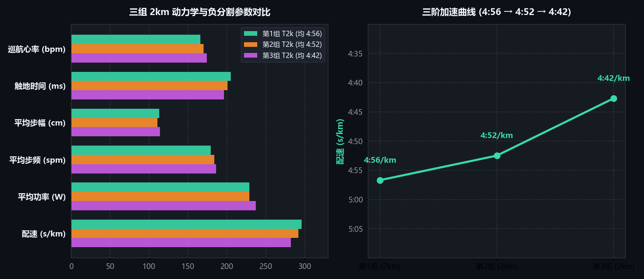The height and width of the screenshot is (279, 644).
Task: Click the 平均功率 (W) axis label
Action: 42,197
